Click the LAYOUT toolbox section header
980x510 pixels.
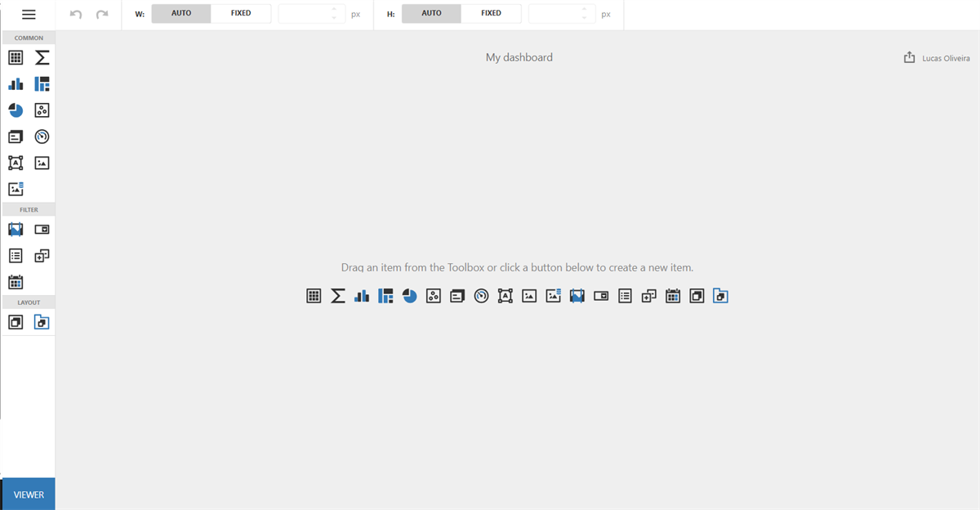click(x=29, y=302)
